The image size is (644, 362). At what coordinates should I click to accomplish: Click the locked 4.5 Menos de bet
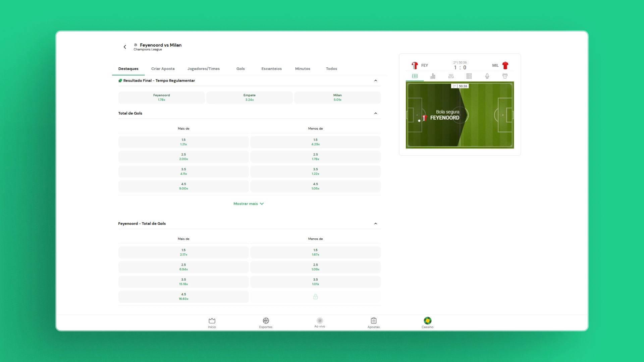click(x=315, y=297)
